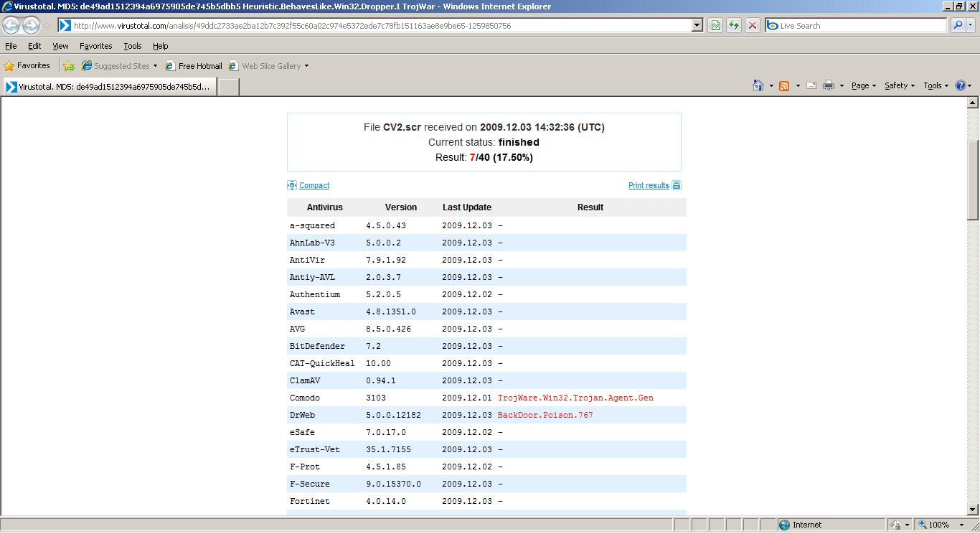The image size is (980, 534).
Task: Click the Antivirus column header
Action: 325,207
